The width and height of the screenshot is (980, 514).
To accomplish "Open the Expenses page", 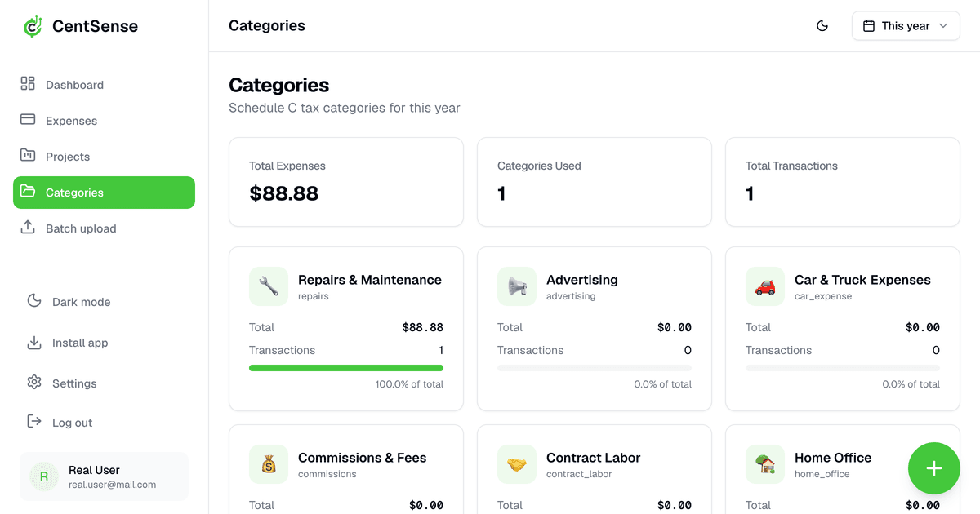I will tap(70, 121).
